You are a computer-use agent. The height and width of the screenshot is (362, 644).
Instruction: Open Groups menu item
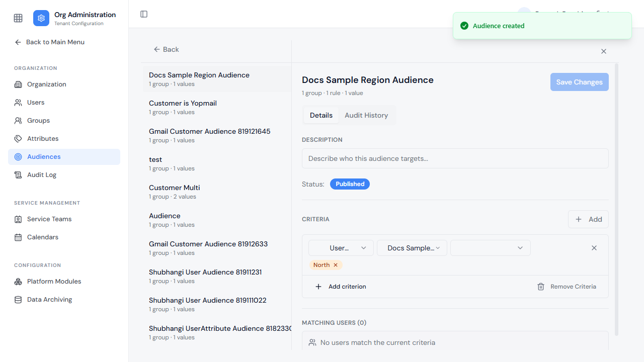[x=64, y=121]
